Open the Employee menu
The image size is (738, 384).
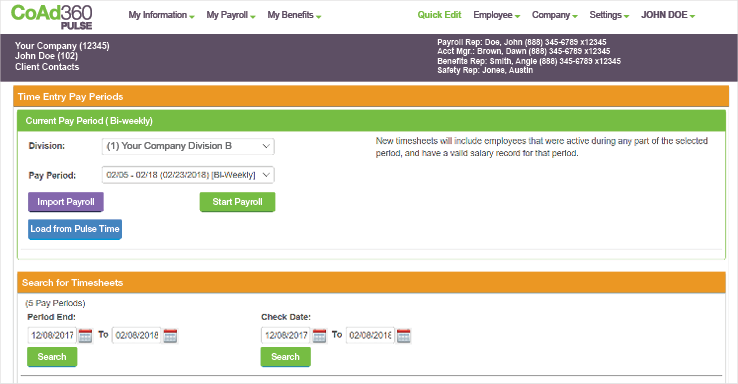pyautogui.click(x=497, y=15)
